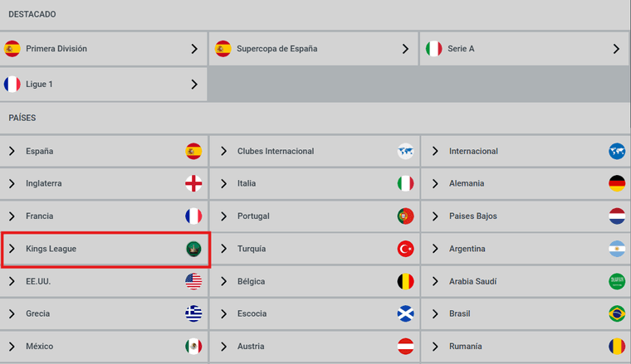Expand the Inglaterra chevron arrow

(x=12, y=183)
